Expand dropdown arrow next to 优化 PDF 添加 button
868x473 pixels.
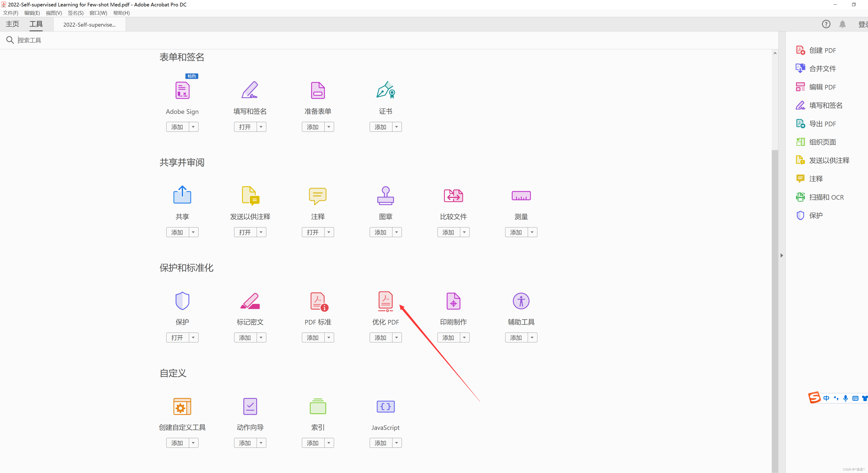point(397,337)
